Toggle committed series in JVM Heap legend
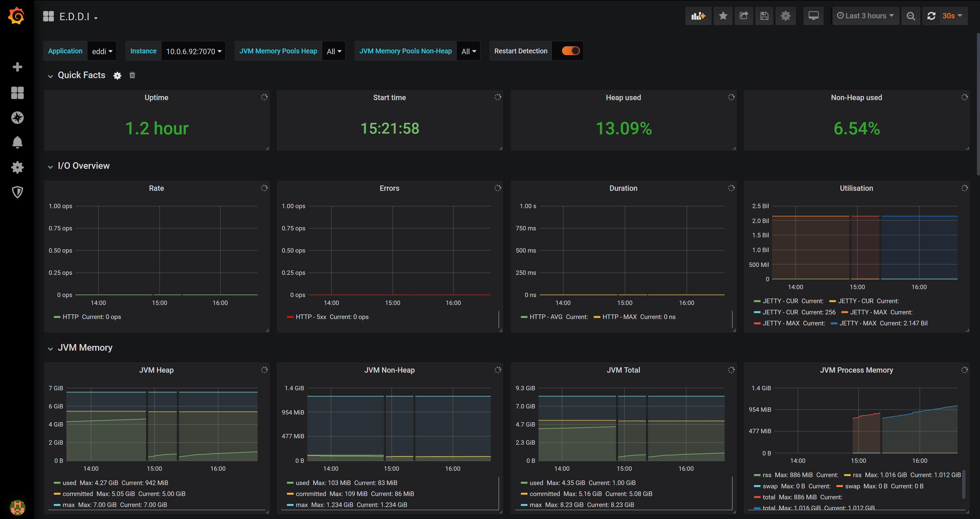The width and height of the screenshot is (980, 519). [78, 493]
